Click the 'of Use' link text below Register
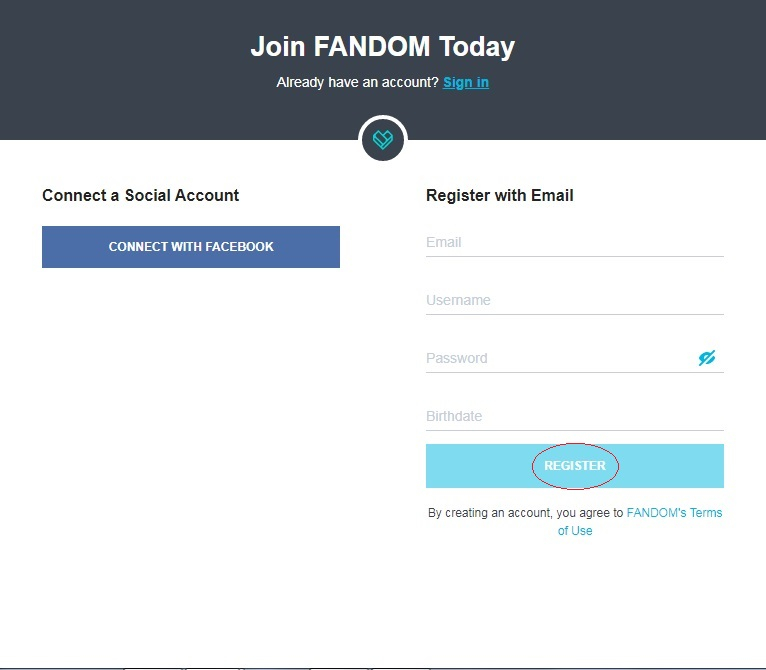The width and height of the screenshot is (766, 670). [x=575, y=531]
